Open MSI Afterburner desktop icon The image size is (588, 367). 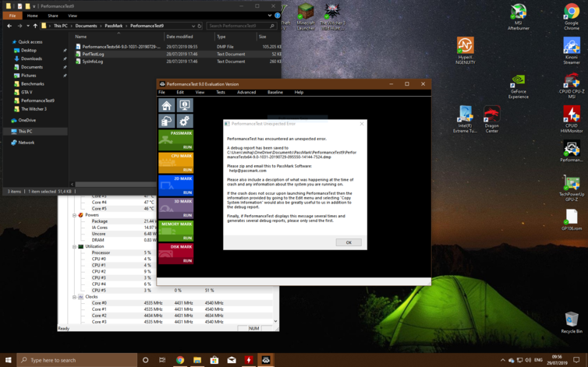click(x=519, y=17)
